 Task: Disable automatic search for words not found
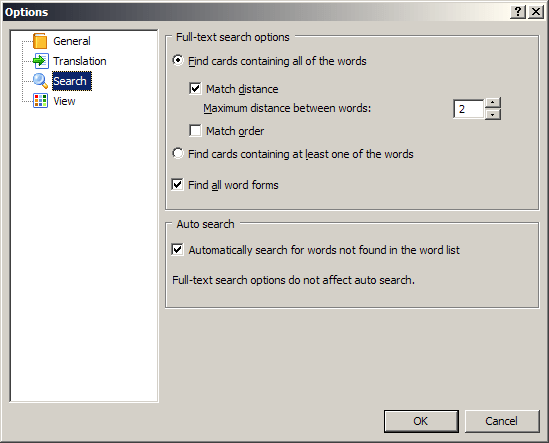[x=178, y=250]
